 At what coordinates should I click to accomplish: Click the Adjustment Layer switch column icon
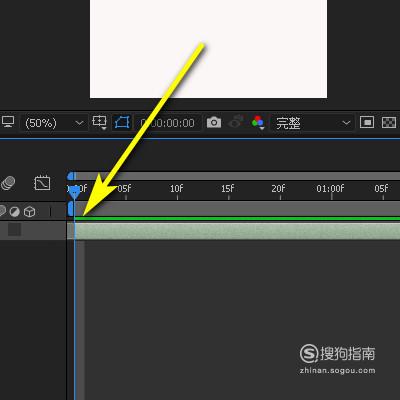[x=14, y=211]
